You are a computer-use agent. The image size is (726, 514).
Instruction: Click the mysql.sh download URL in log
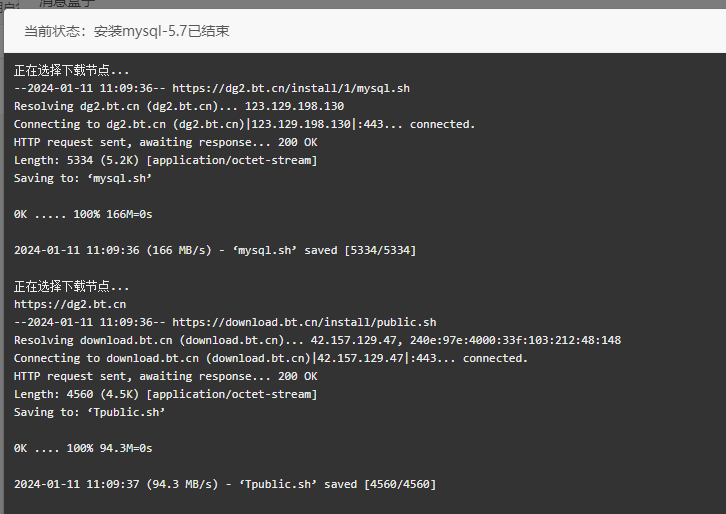coord(291,88)
